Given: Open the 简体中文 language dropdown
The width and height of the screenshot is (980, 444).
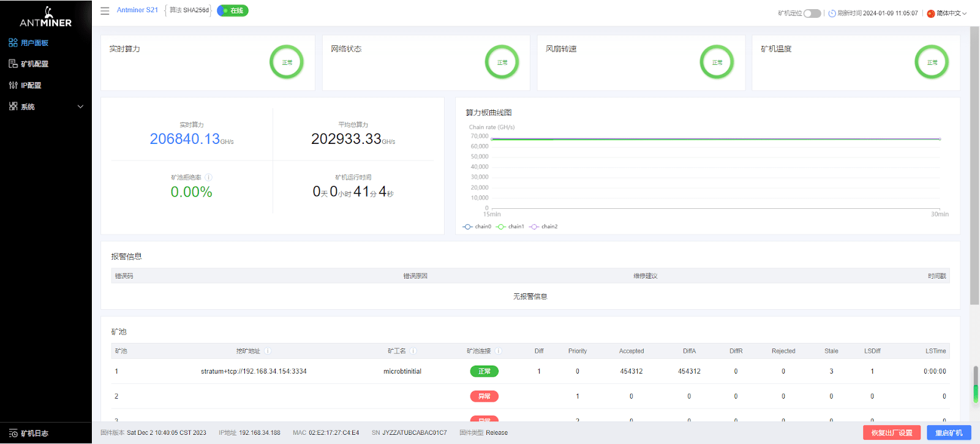Looking at the screenshot, I should pos(947,13).
